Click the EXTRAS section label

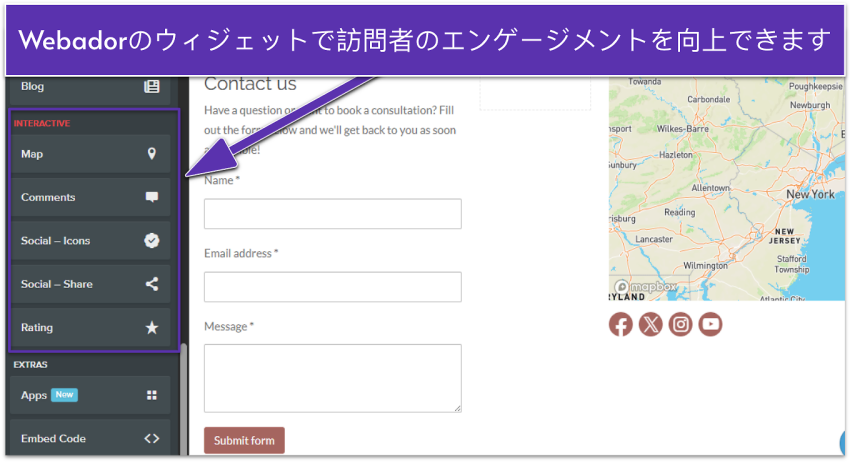(x=30, y=365)
